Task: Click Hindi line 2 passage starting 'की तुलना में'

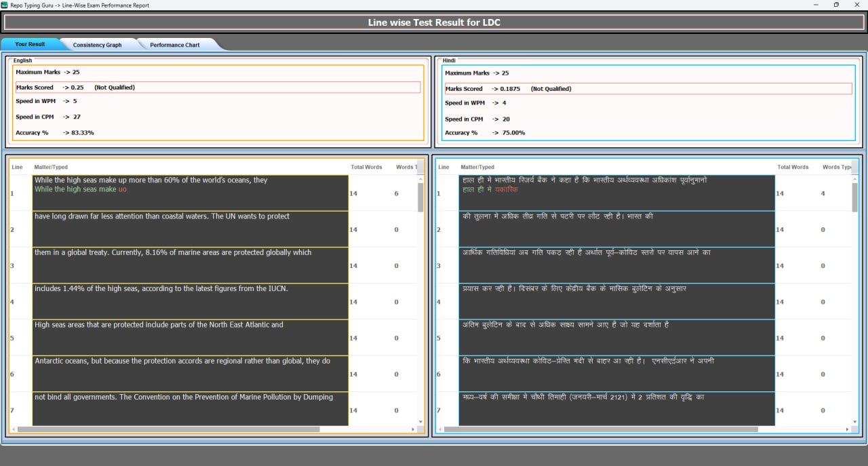Action: tap(617, 229)
